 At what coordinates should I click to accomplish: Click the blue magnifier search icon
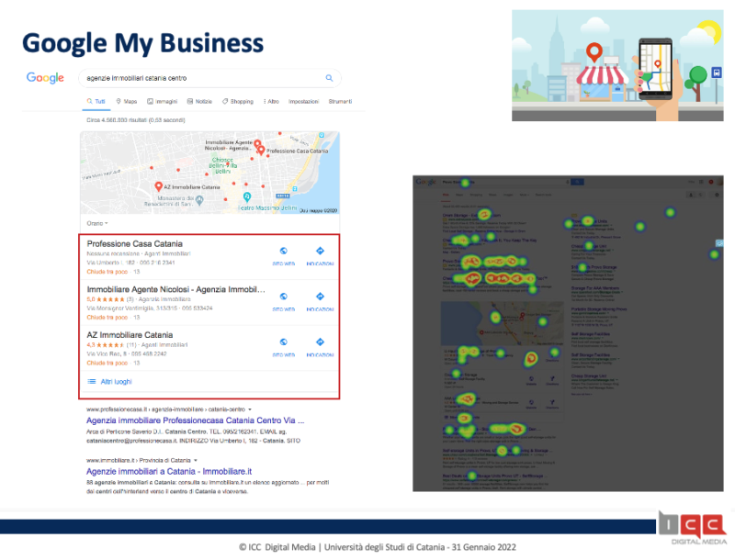(x=329, y=78)
